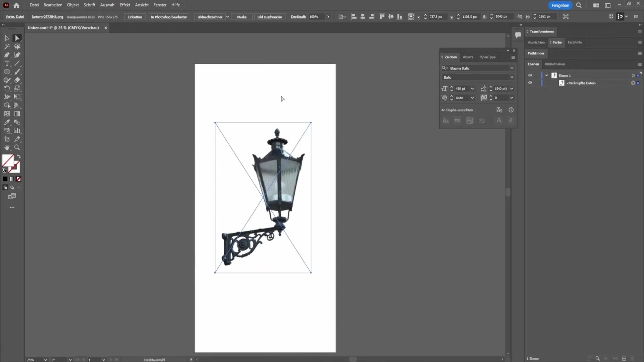This screenshot has width=644, height=362.
Task: Swap fill and stroke colors
Action: click(19, 157)
